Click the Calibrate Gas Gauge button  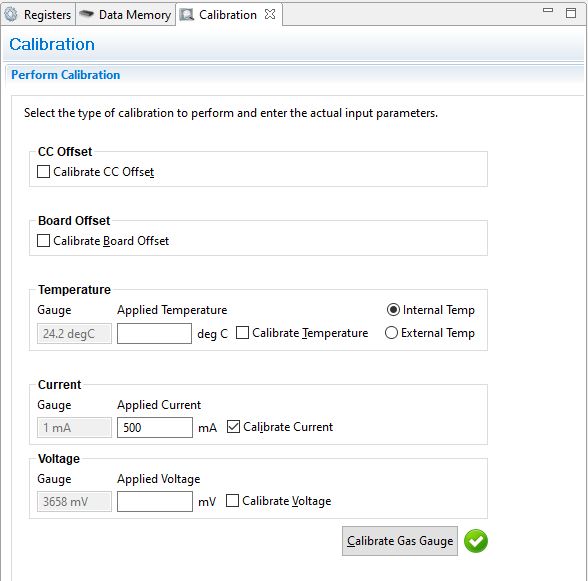[x=400, y=540]
